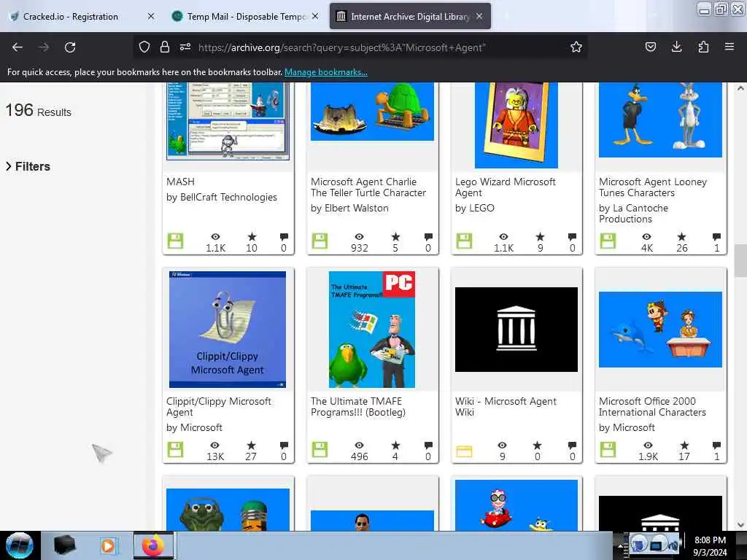
Task: Close the Cracked.io tab
Action: click(x=151, y=16)
